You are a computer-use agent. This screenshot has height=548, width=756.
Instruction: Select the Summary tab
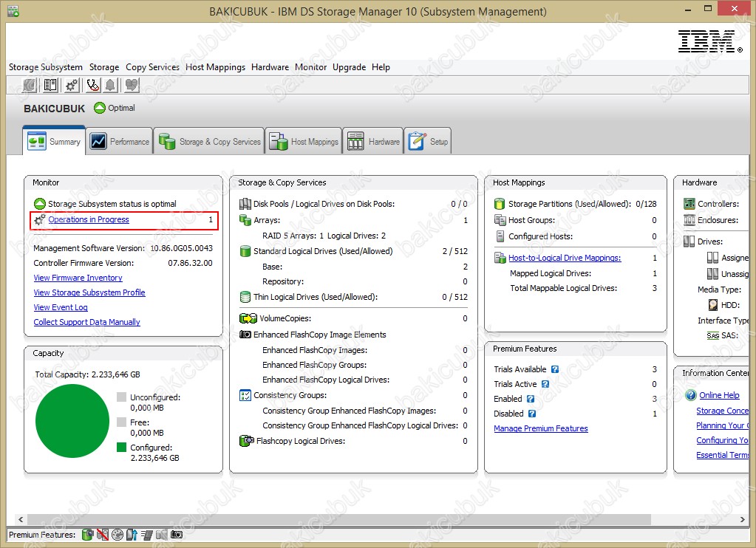click(x=54, y=141)
